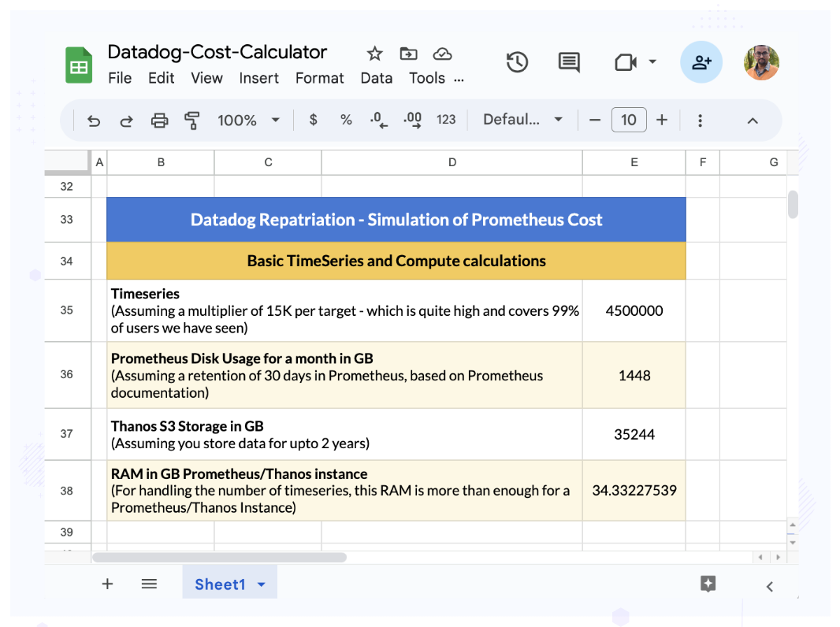Screen dimensions: 840x627
Task: Click the Datadog-Cost-Calculator title
Action: (217, 52)
